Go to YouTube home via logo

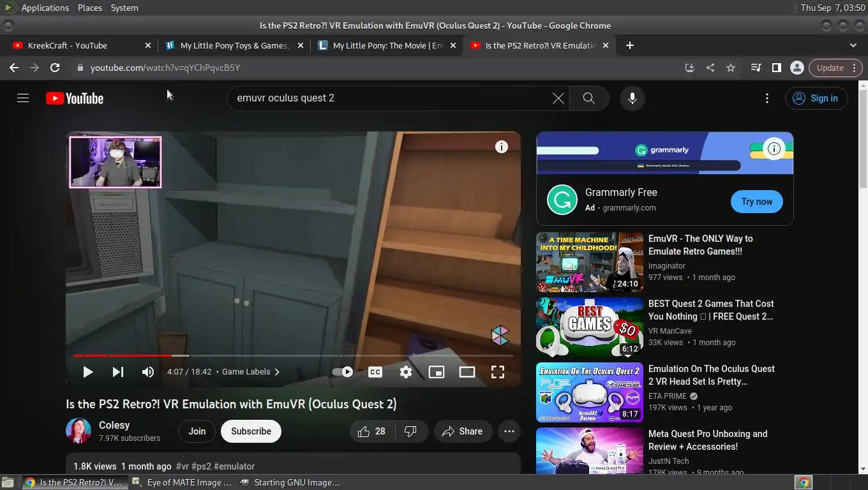click(75, 98)
